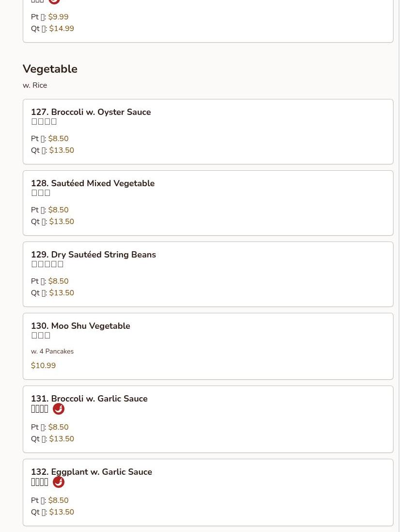The image size is (409, 532).
Task: Choose quart $13.50 for Eggplant w. Garlic Sauce
Action: (x=62, y=512)
